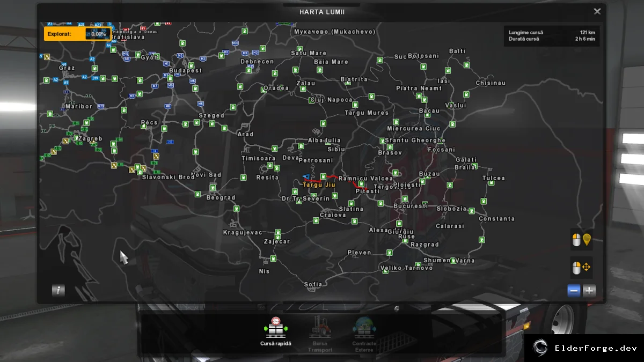Open the Cursă rapidă tab
This screenshot has height=362, width=644.
point(276,332)
